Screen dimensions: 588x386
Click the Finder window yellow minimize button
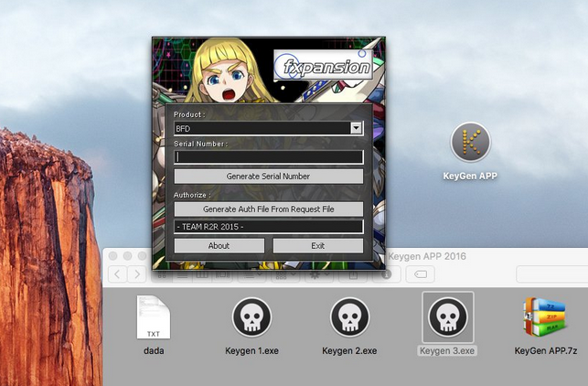click(x=127, y=256)
